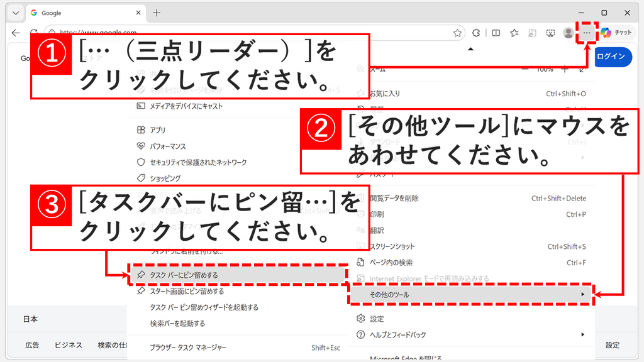Image resolution: width=644 pixels, height=362 pixels.
Task: Choose 閲覧データを削除 menu entry
Action: (x=471, y=198)
